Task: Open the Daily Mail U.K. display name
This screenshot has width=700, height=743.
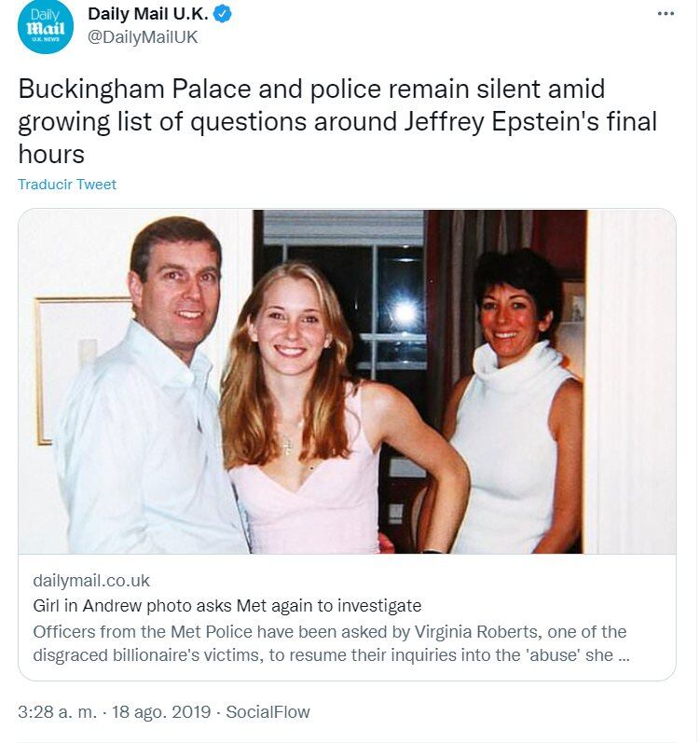Action: coord(148,15)
